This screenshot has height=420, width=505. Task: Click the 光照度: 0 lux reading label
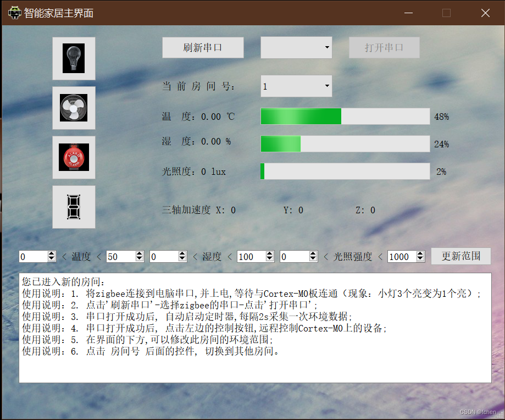coord(194,172)
